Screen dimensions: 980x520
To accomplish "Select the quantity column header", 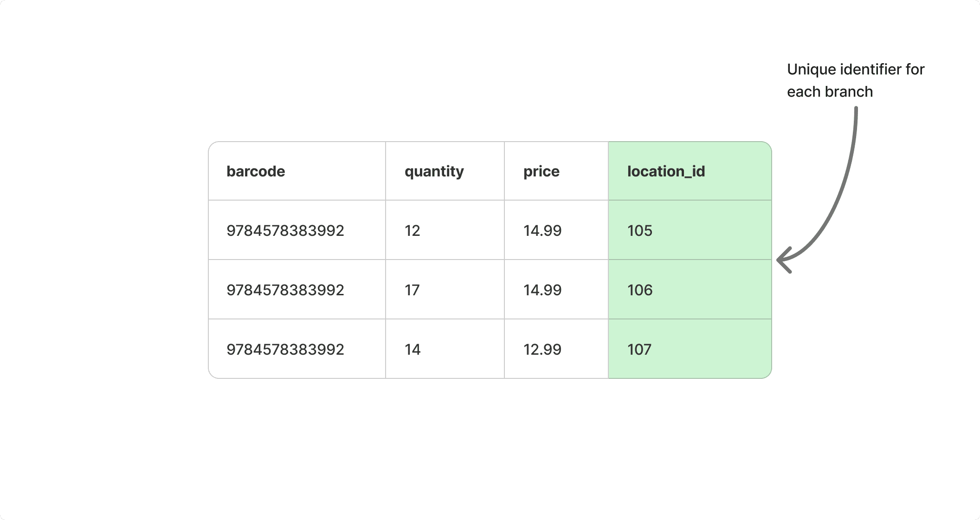I will (434, 171).
